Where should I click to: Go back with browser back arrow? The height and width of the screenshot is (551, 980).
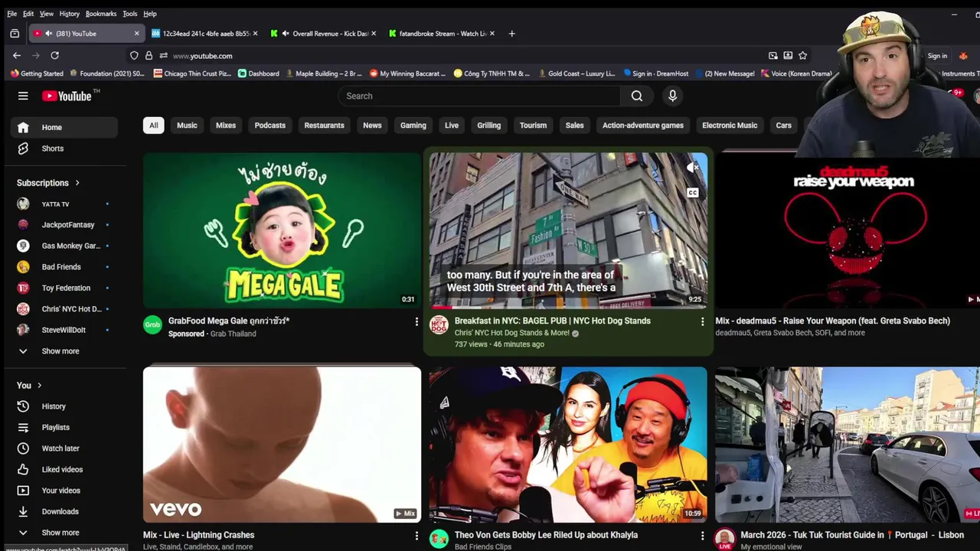pyautogui.click(x=17, y=55)
